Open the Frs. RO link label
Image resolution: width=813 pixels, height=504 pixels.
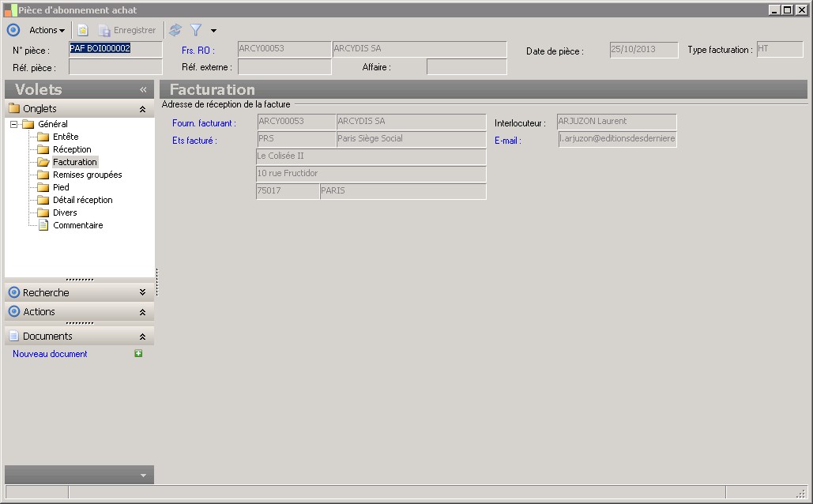[x=198, y=51]
